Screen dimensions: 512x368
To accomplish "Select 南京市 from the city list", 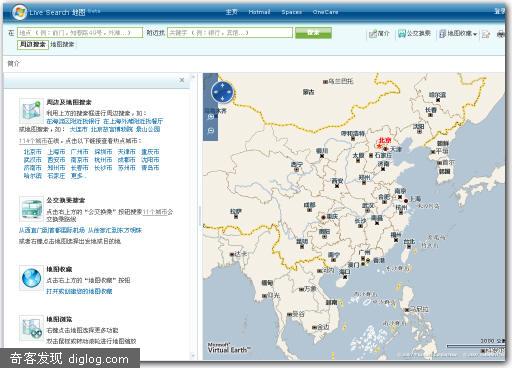I will [80, 160].
